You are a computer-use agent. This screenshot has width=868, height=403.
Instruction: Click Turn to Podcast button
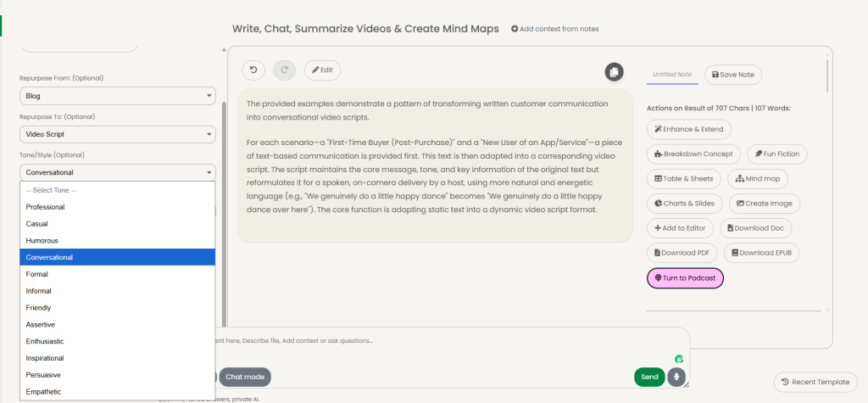[685, 278]
